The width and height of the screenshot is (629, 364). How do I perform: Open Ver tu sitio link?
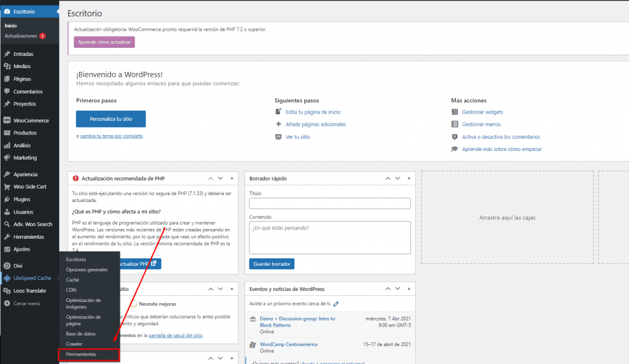click(298, 137)
